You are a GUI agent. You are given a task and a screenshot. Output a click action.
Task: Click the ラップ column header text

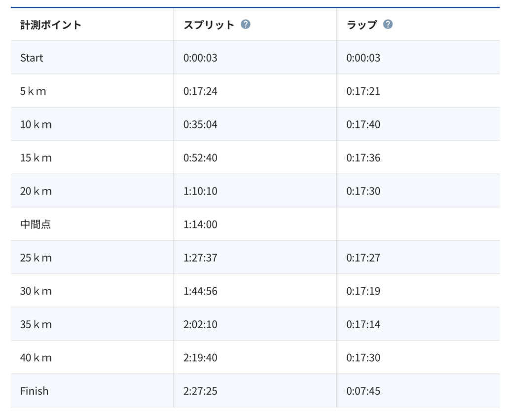coord(361,25)
